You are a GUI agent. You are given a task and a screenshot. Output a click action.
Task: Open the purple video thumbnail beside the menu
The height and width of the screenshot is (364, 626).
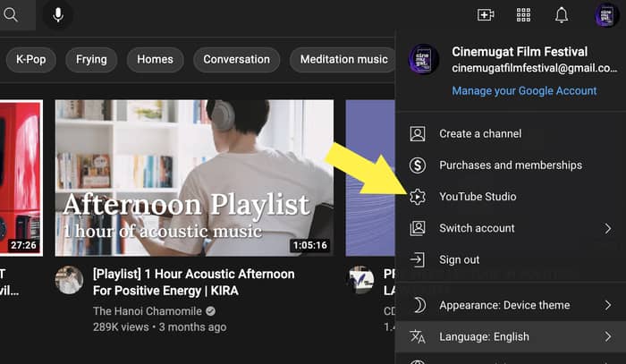pyautogui.click(x=370, y=178)
